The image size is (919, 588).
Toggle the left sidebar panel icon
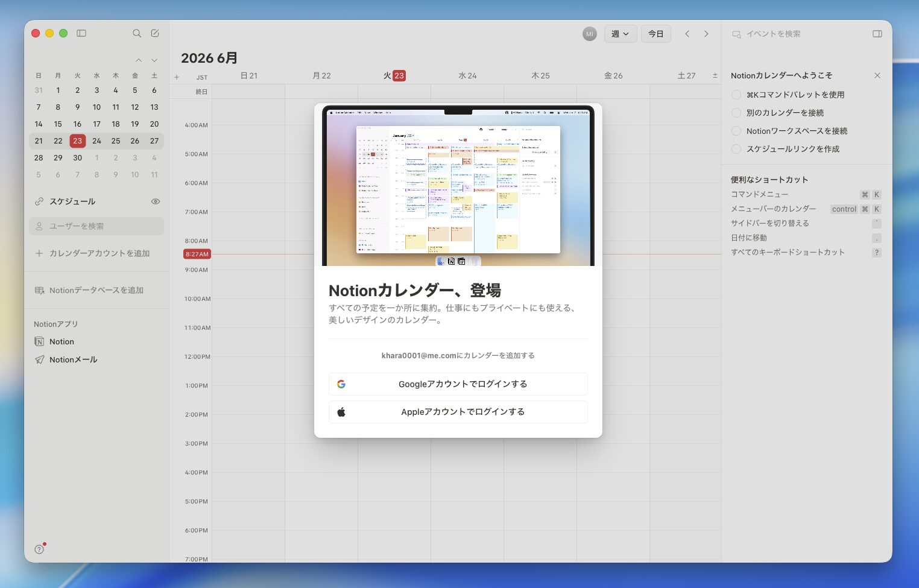coord(81,33)
